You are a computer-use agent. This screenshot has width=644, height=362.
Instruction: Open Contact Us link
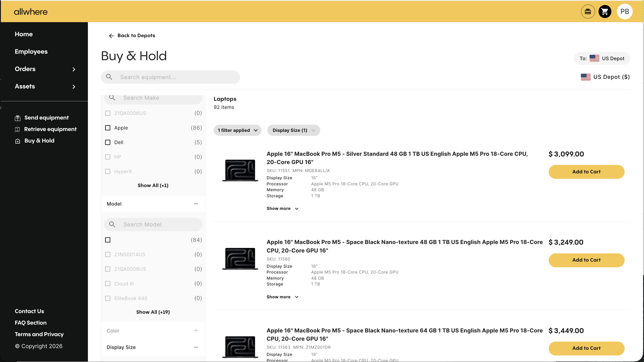29,311
